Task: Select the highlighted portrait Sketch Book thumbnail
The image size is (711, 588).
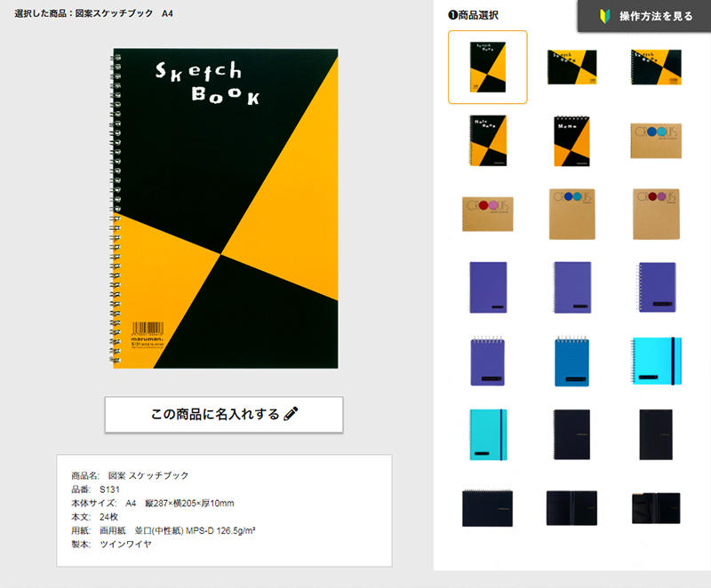Action: tap(487, 68)
